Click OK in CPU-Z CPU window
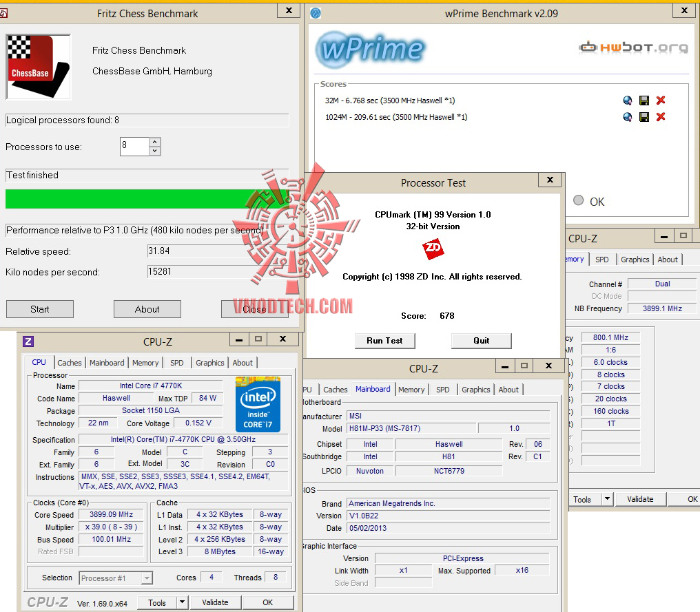Screen dimensions: 700x612 tap(268, 602)
